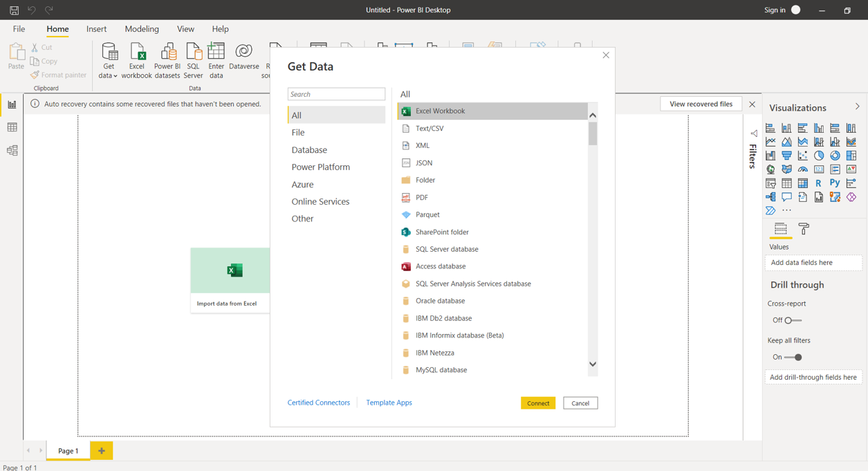
Task: Click the Excel workbook ribbon icon
Action: tap(137, 61)
